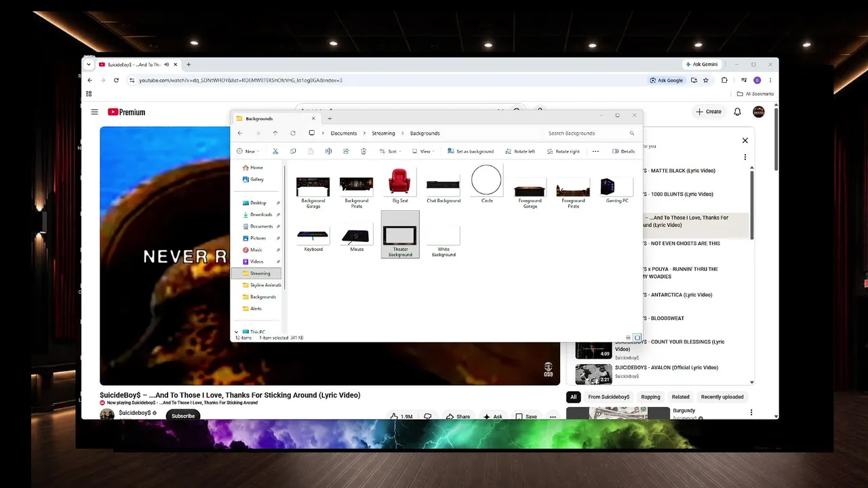Click the Ask Gemini button in Chrome
This screenshot has height=488, width=868.
pos(701,64)
